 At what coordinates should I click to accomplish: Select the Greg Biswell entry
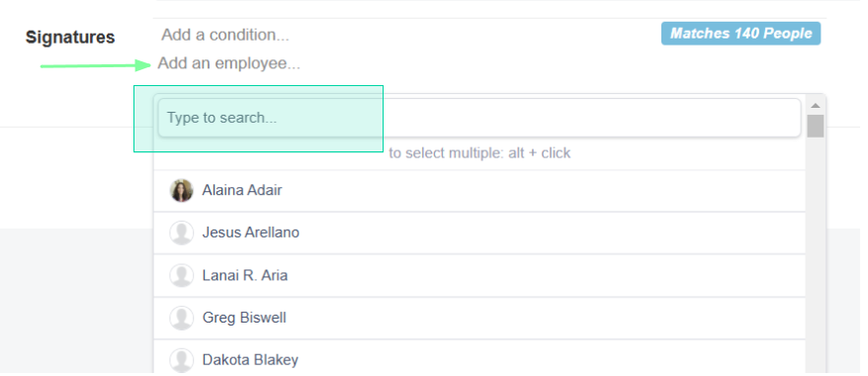click(479, 319)
